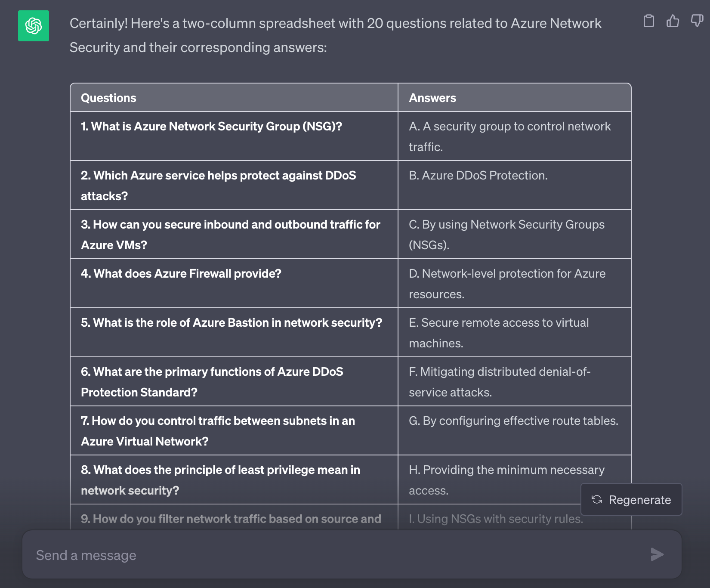710x588 pixels.
Task: Select the question about Azure Network Security Group
Action: (x=211, y=126)
